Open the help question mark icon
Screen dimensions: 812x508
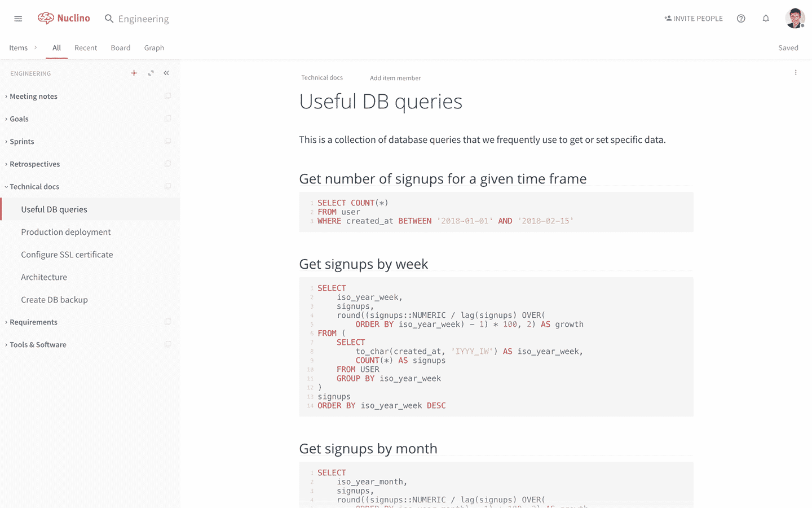point(741,19)
